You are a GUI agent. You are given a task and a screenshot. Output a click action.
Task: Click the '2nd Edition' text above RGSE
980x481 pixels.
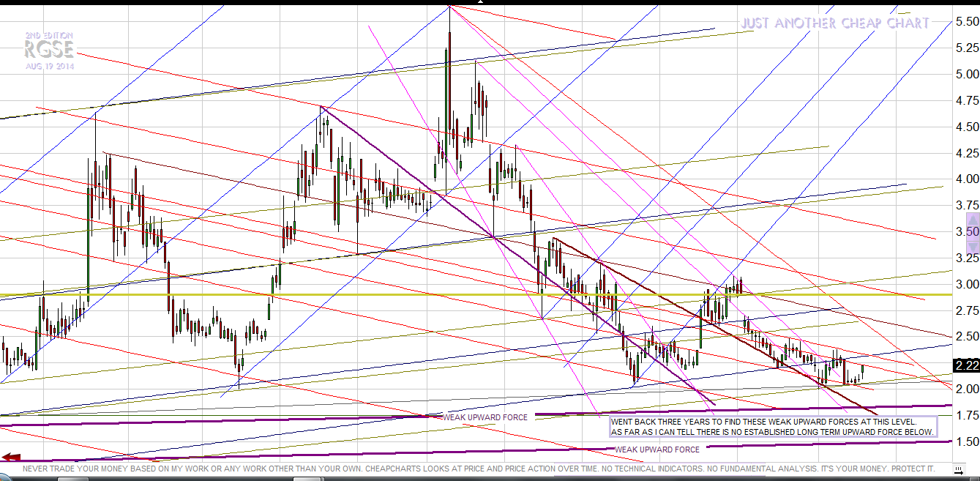click(49, 36)
